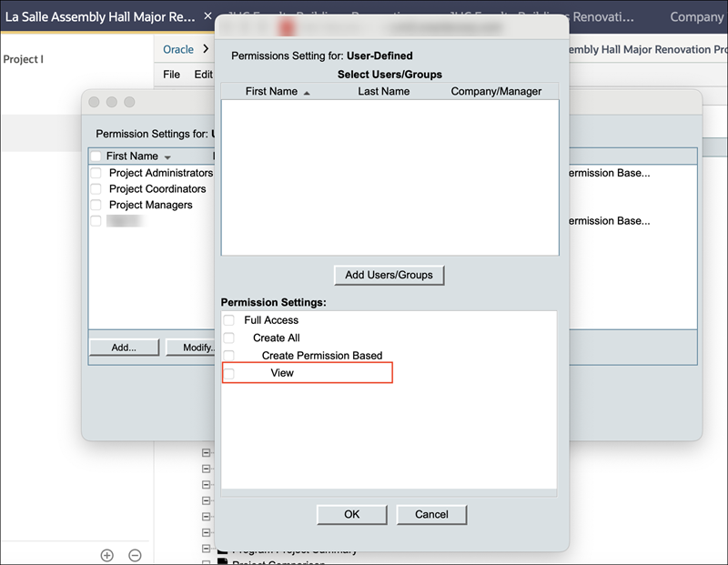Enable the Full Access permission checkbox
The image size is (728, 565).
(x=228, y=319)
